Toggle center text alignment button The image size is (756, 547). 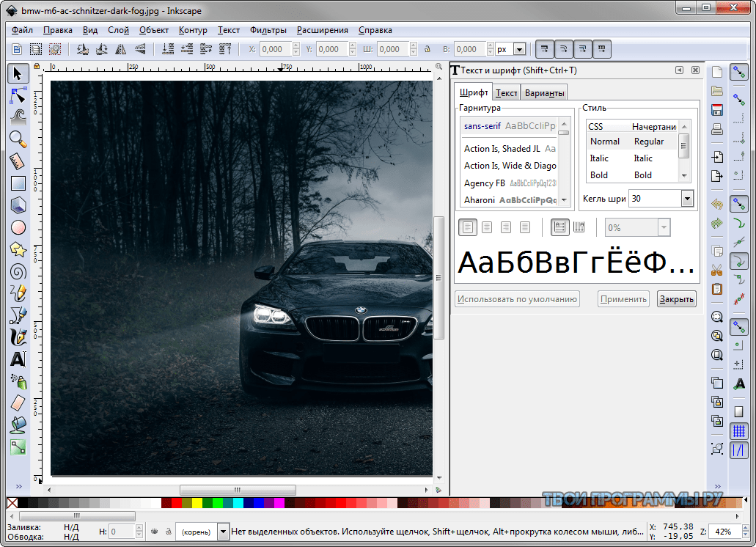pos(487,227)
